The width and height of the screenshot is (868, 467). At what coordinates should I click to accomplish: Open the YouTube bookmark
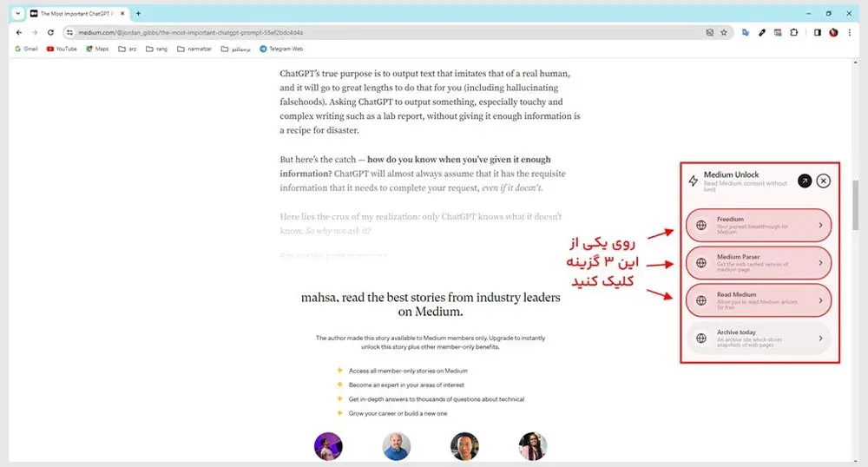[62, 49]
